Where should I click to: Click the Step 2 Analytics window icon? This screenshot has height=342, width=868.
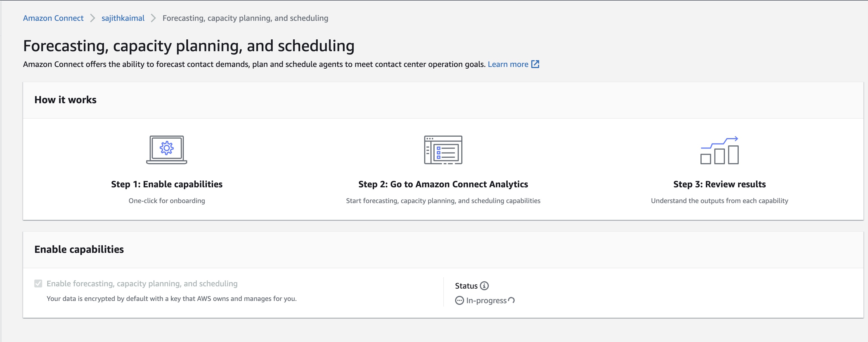(x=443, y=149)
